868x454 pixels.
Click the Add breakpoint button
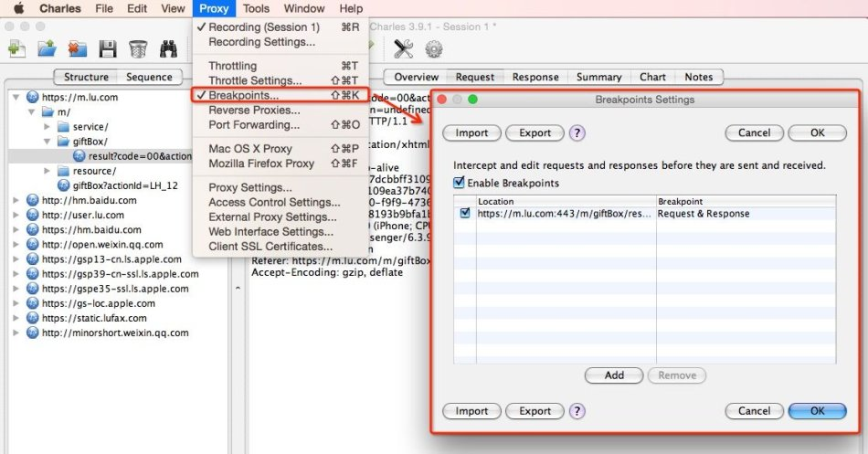click(x=614, y=375)
